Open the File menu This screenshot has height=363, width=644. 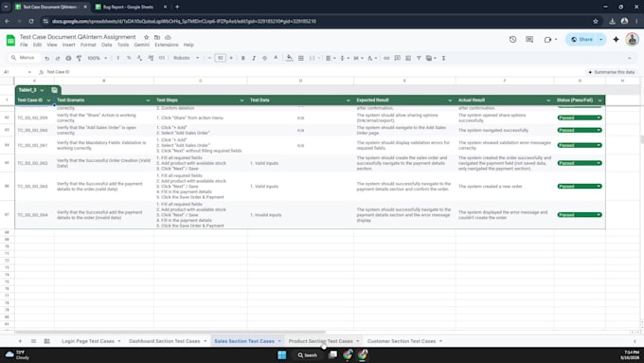(24, 45)
